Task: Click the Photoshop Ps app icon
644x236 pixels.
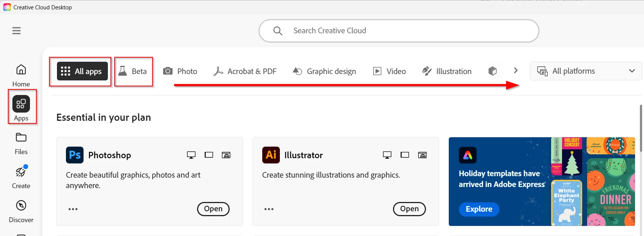Action: (75, 155)
